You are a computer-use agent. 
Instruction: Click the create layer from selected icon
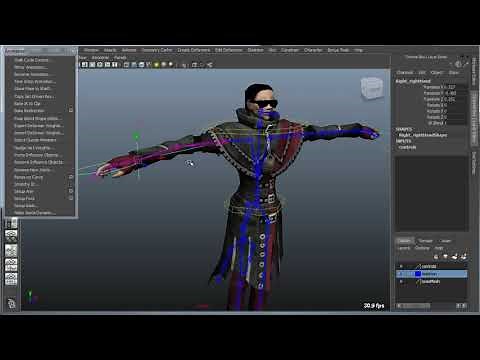coord(464,257)
